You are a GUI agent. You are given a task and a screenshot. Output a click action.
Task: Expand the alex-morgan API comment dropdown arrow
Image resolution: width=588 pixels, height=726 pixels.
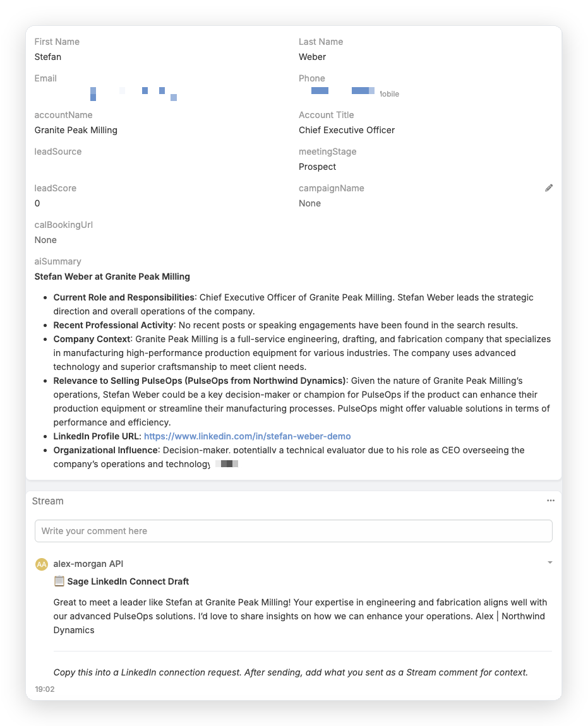[x=550, y=562]
